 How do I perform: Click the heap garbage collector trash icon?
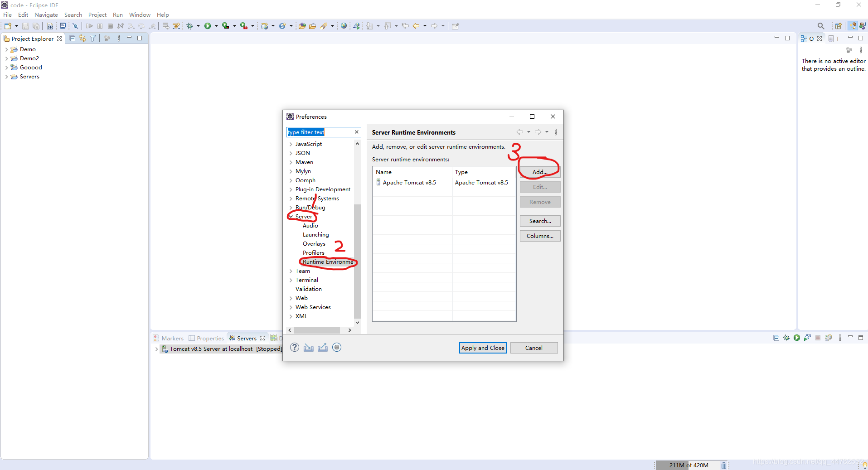724,465
